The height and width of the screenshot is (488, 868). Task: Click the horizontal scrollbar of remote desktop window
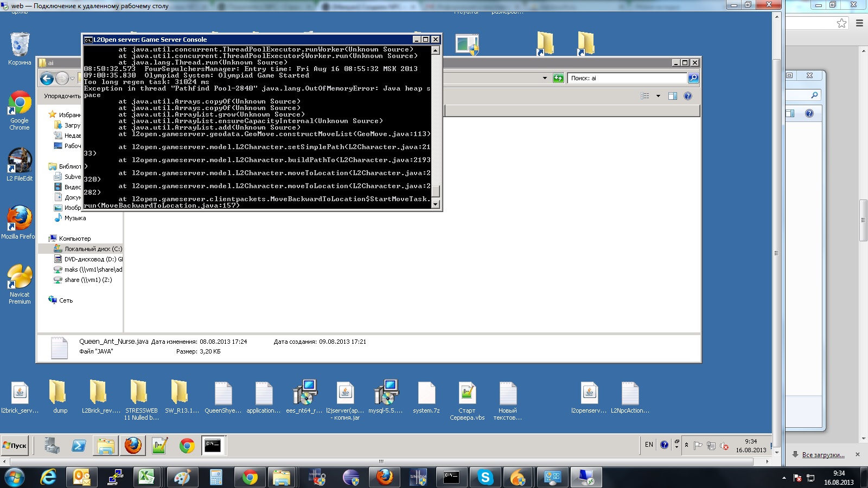(381, 461)
